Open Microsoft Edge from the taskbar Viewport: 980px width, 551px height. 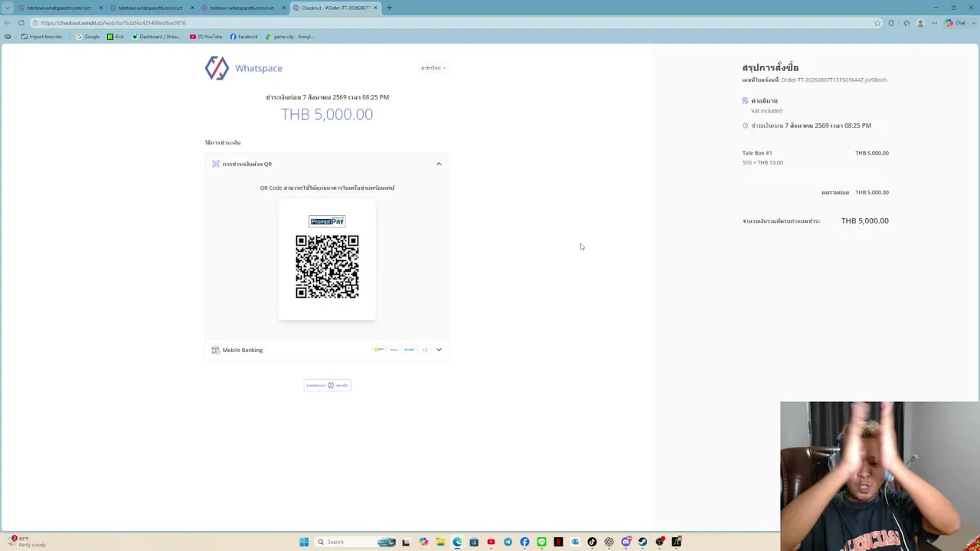(x=457, y=542)
